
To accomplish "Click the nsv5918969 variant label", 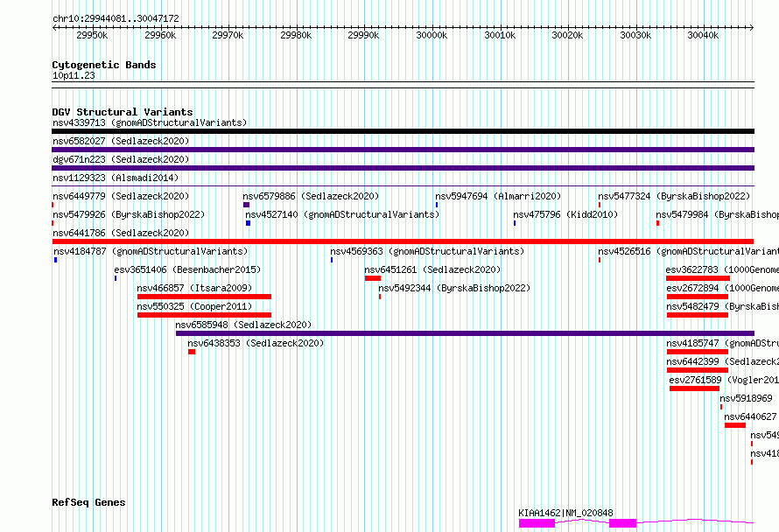I will (747, 398).
